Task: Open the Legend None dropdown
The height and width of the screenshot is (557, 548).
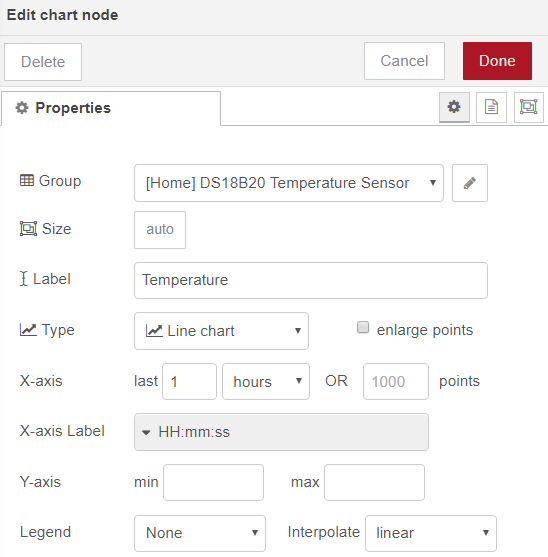Action: pos(200,533)
